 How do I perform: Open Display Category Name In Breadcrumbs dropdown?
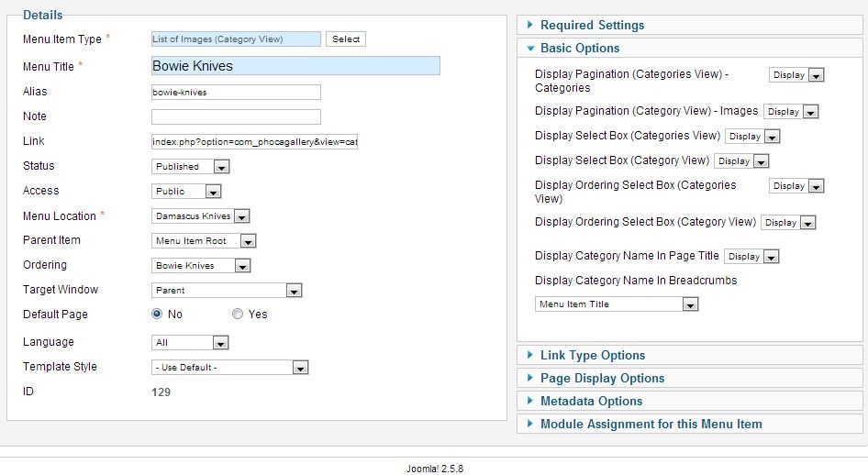(x=617, y=304)
